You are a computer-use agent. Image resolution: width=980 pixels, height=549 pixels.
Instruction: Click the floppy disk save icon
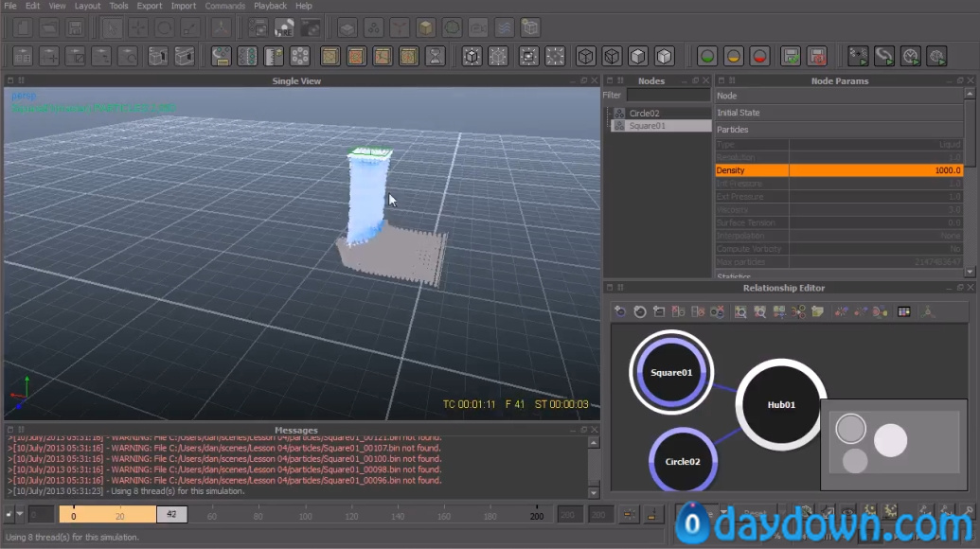[75, 27]
